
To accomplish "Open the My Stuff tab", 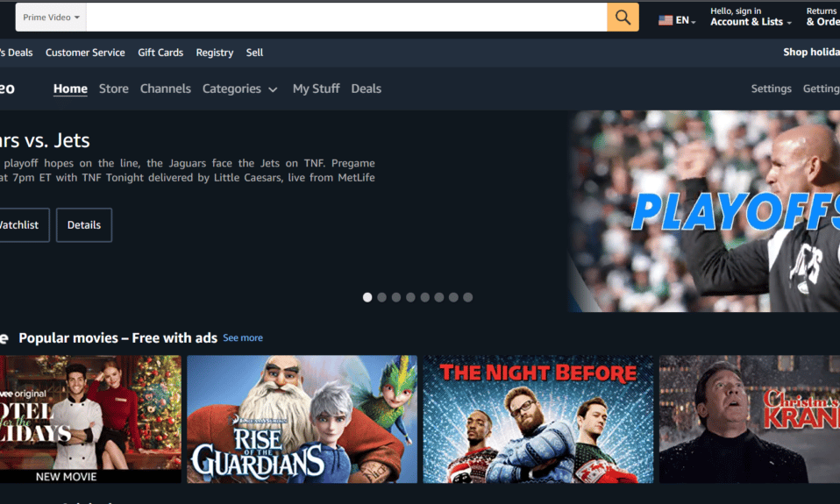I will (x=316, y=89).
